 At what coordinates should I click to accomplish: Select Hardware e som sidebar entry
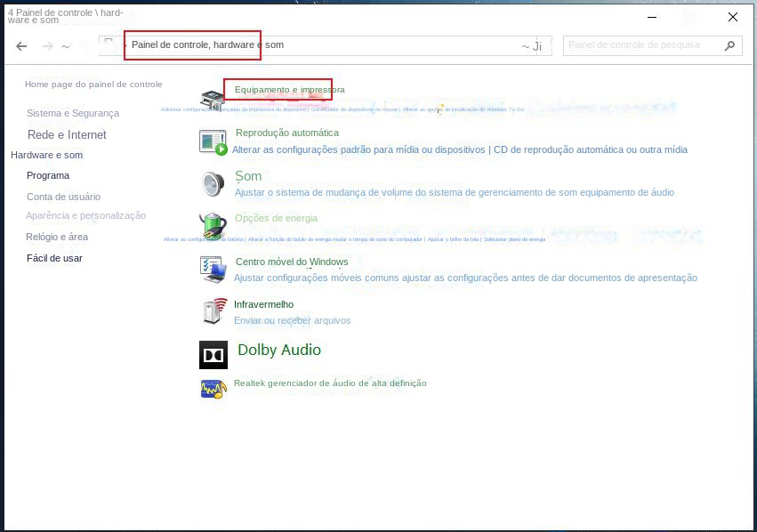[46, 154]
